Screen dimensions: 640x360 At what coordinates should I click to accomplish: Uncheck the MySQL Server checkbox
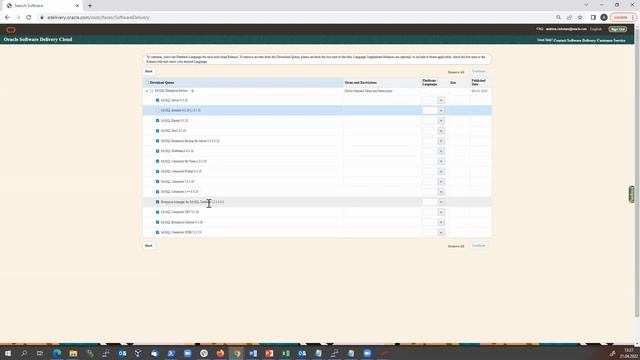pyautogui.click(x=158, y=100)
